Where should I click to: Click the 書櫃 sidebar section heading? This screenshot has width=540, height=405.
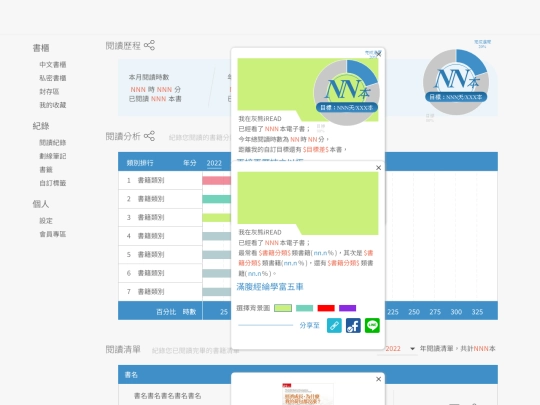[41, 48]
